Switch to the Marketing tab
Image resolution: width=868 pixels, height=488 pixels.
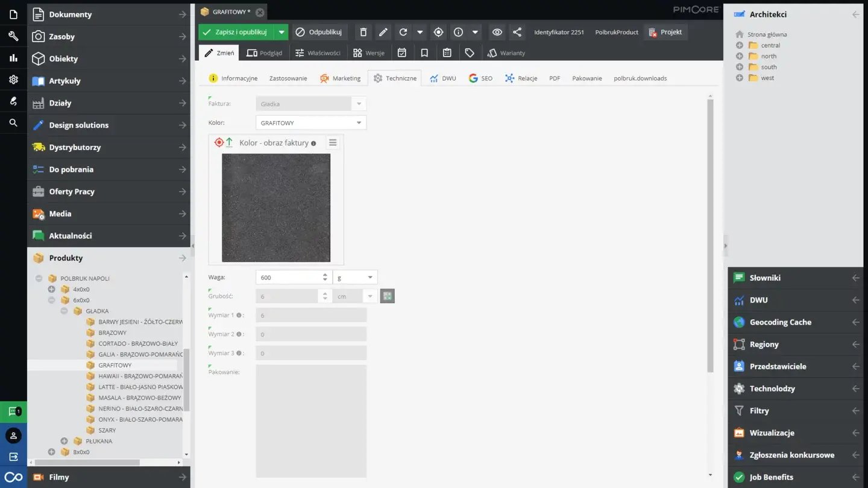[x=341, y=78]
